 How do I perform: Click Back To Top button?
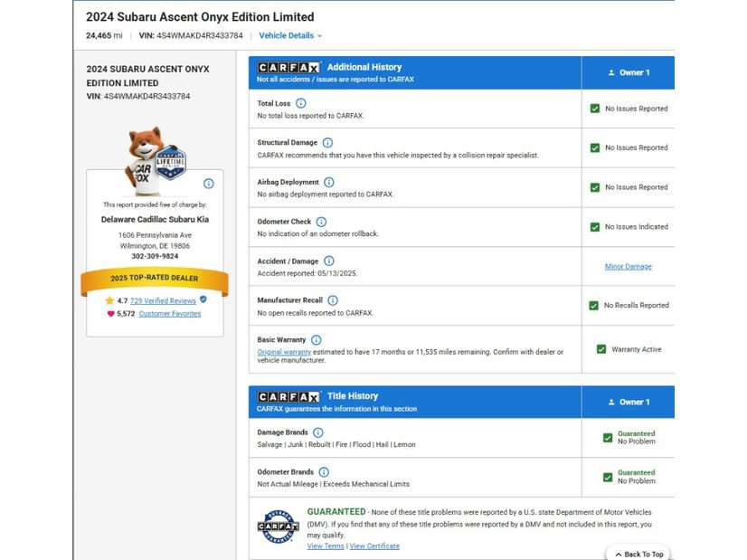click(638, 554)
